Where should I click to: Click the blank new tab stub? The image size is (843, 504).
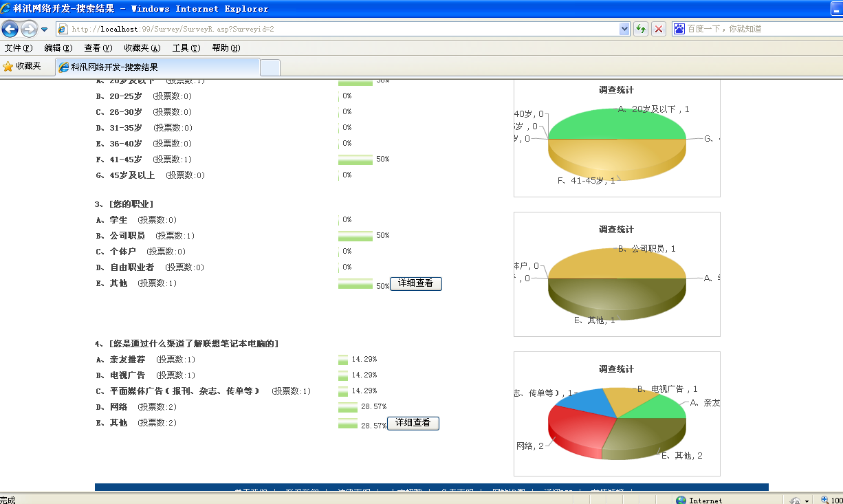tap(269, 67)
